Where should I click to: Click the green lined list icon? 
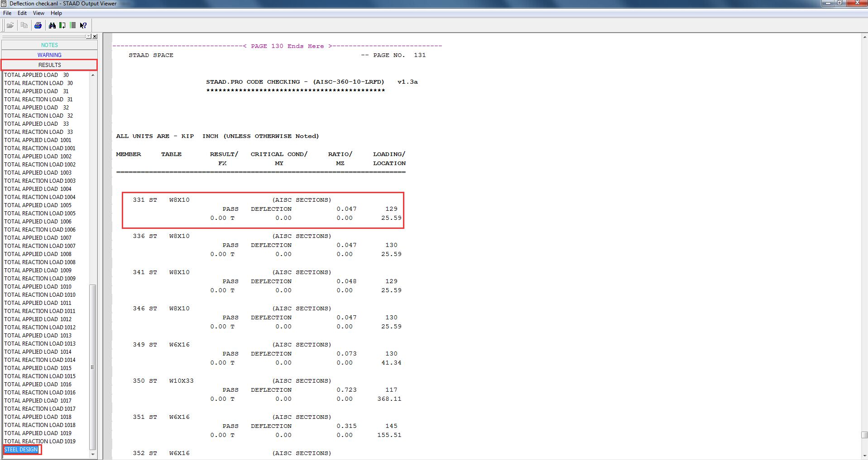72,25
